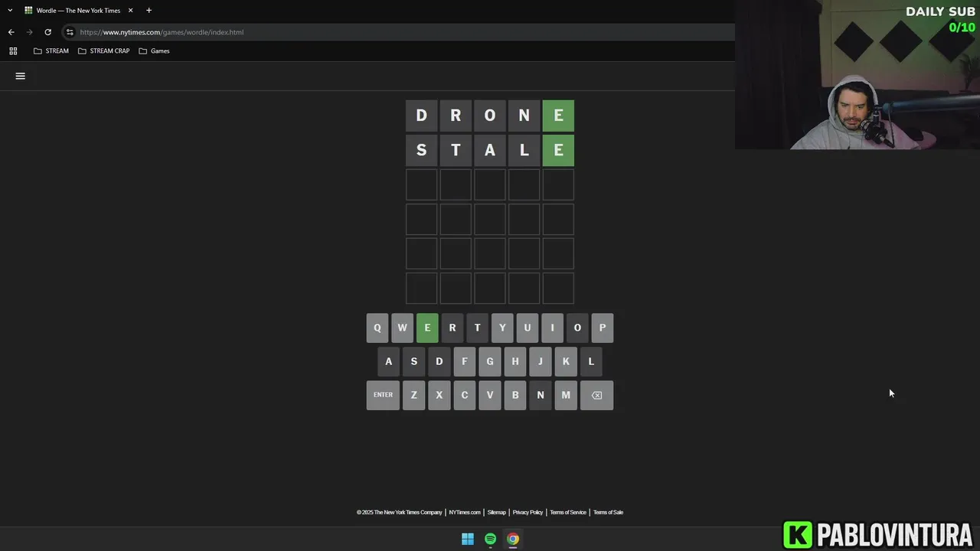Tap the U key on Wordle keyboard
The image size is (980, 551).
pyautogui.click(x=527, y=328)
